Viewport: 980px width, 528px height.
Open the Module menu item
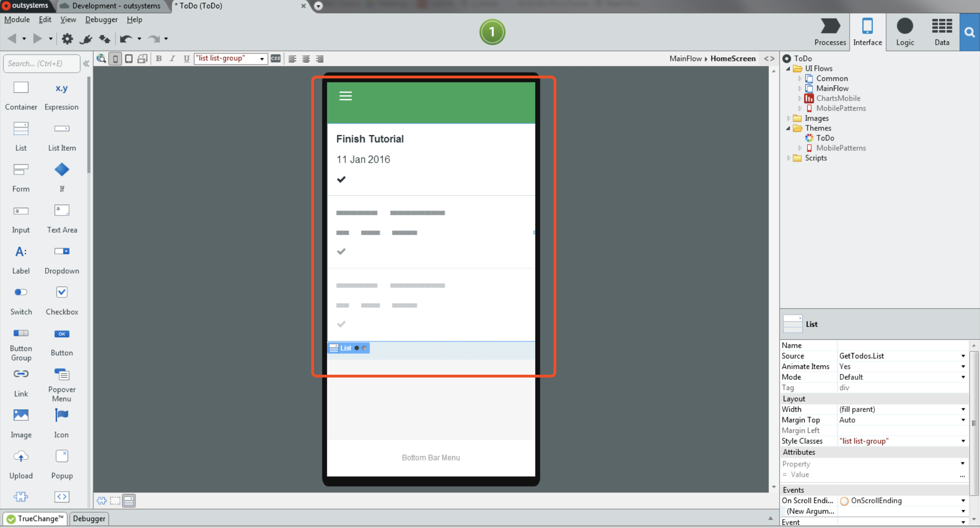16,19
